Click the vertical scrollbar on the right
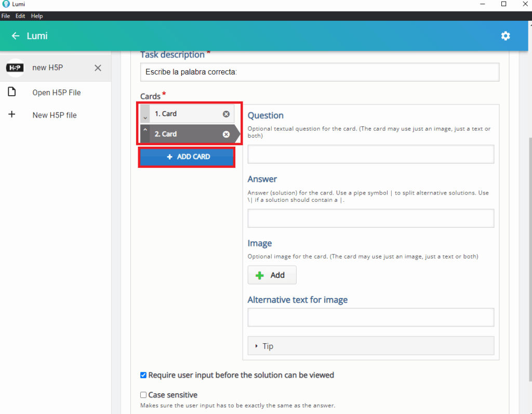The image size is (532, 414). [528, 234]
